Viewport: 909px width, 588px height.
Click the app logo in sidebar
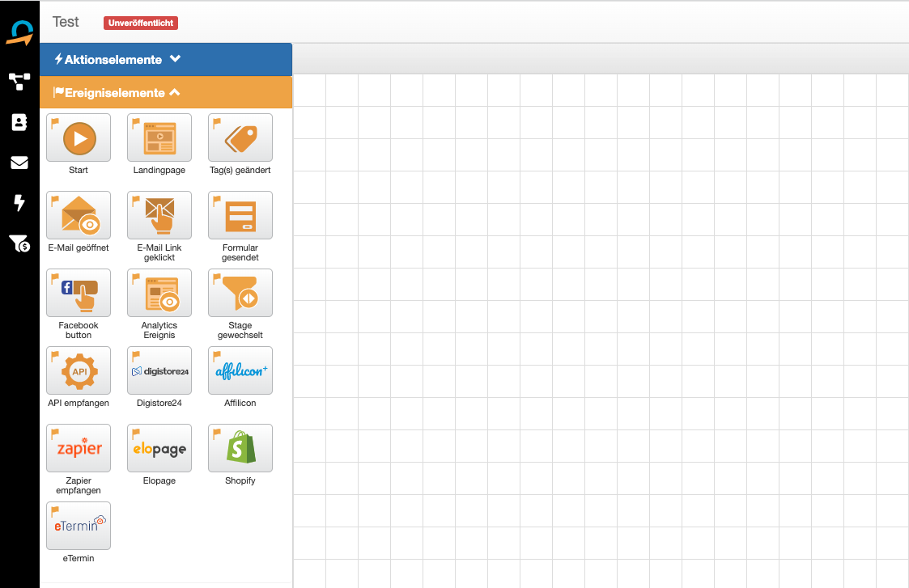[19, 32]
